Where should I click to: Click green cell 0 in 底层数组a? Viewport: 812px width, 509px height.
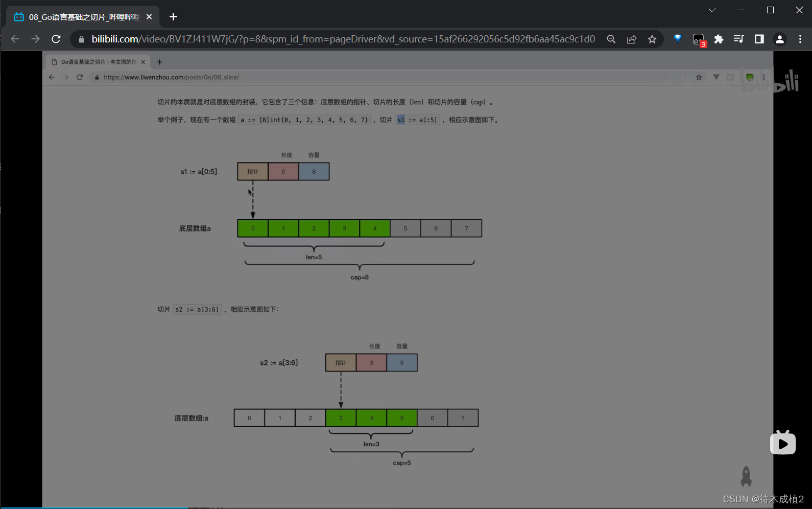[253, 228]
